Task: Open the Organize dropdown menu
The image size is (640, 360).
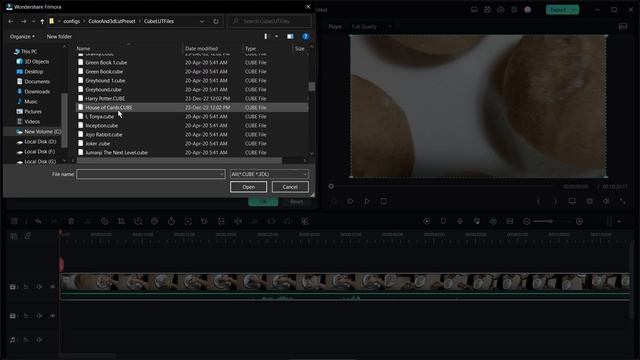Action: (22, 36)
